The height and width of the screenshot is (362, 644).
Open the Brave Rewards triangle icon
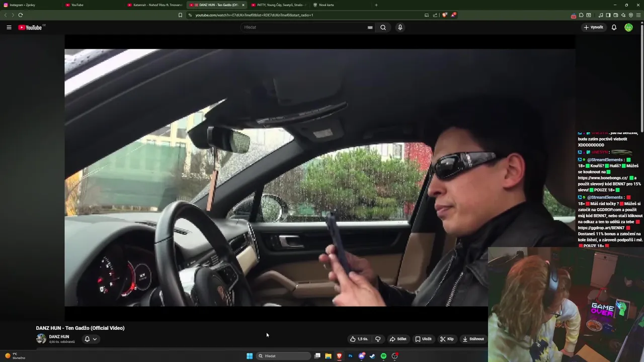pos(454,15)
